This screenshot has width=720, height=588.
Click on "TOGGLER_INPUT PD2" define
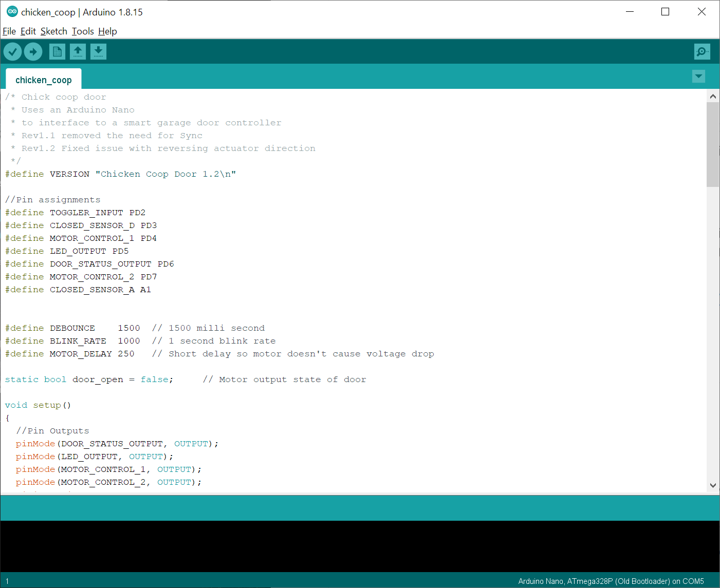pyautogui.click(x=76, y=213)
